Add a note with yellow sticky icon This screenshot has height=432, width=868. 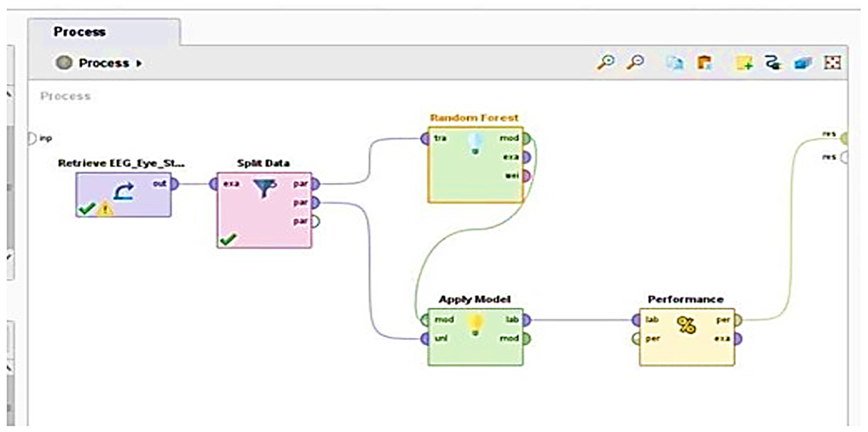click(745, 63)
